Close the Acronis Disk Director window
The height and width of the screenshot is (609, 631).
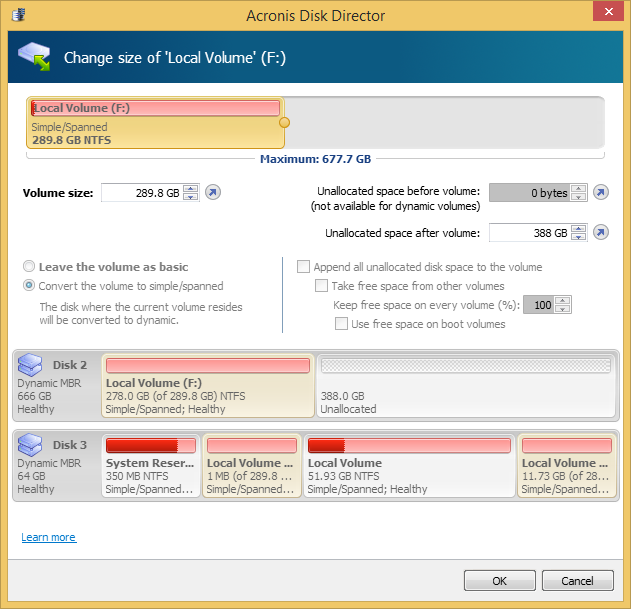[608, 11]
